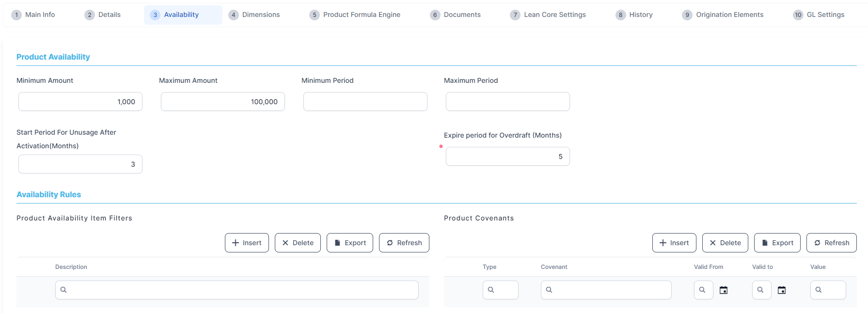The image size is (868, 313).
Task: Click the Minimum Amount input field
Action: click(x=80, y=102)
